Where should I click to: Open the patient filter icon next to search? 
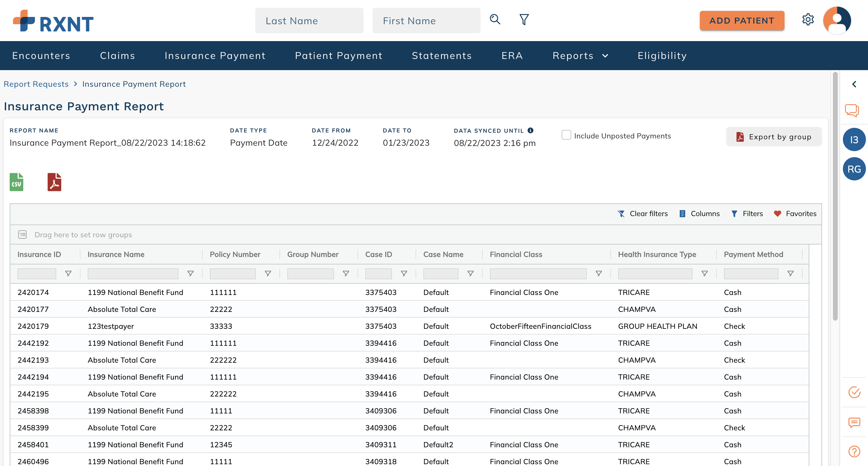click(523, 20)
